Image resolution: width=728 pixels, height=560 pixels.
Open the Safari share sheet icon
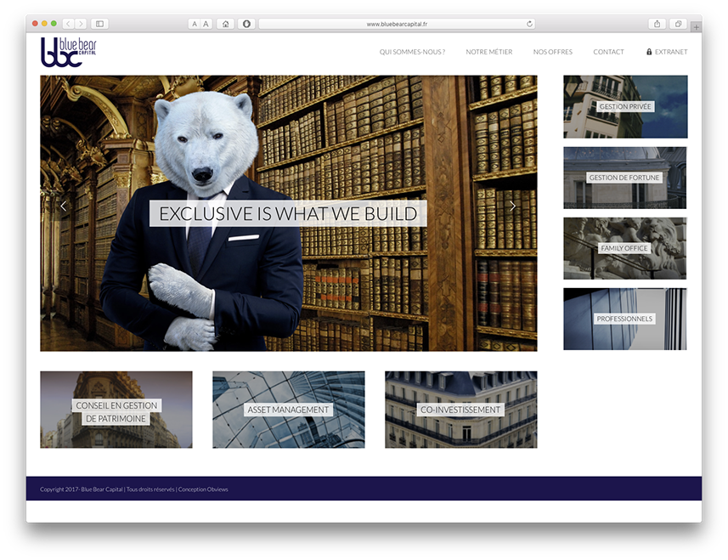coord(657,24)
